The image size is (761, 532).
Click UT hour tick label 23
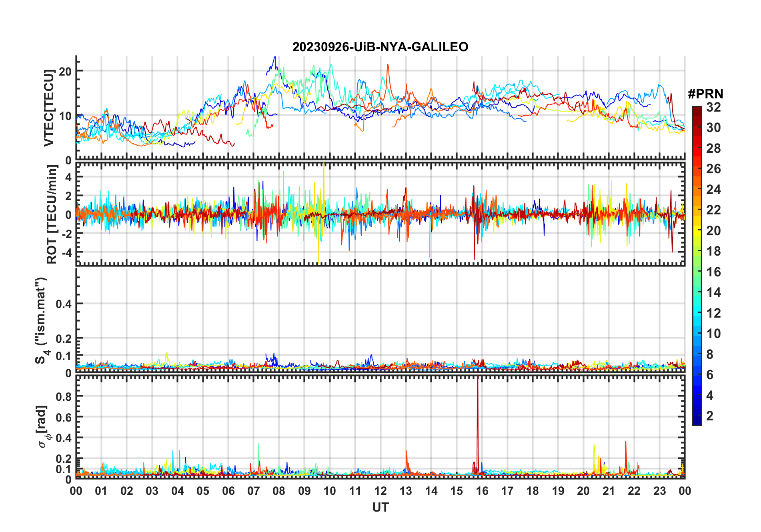click(659, 491)
